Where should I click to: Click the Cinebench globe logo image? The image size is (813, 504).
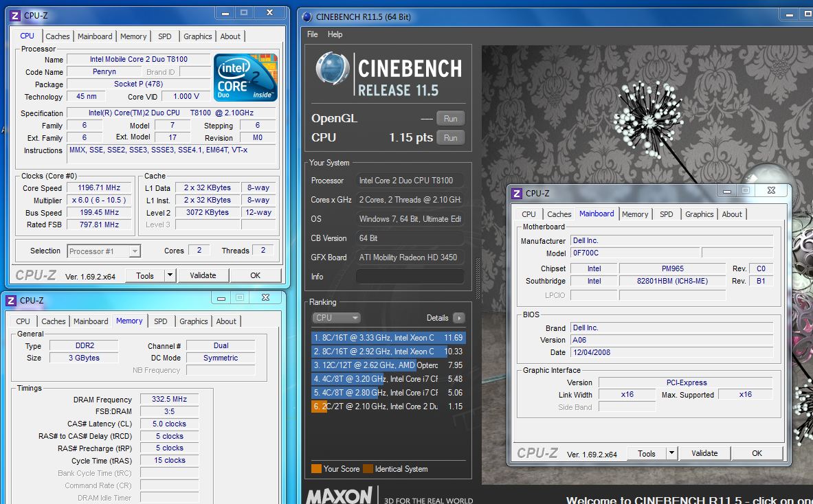point(333,68)
